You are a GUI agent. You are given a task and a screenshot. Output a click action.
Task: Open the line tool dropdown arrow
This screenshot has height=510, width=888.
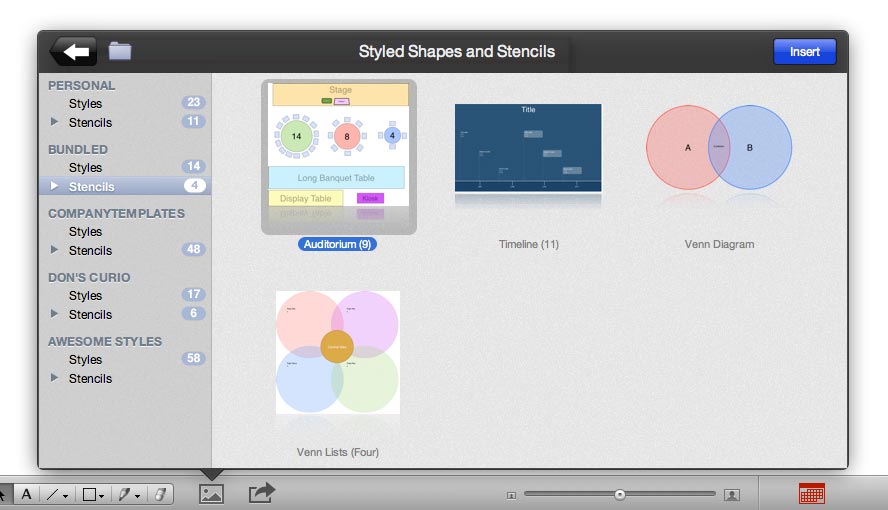[66, 496]
